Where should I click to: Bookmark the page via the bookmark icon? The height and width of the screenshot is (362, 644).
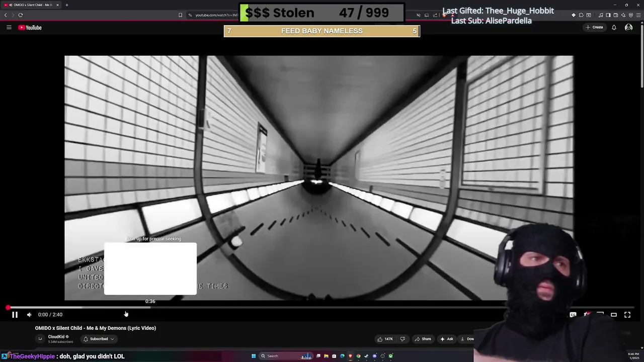tap(180, 15)
